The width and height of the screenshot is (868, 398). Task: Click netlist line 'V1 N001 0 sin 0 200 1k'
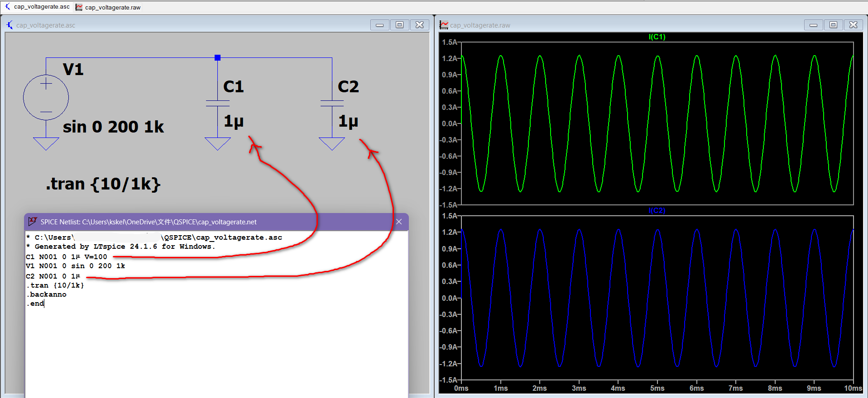pos(76,266)
